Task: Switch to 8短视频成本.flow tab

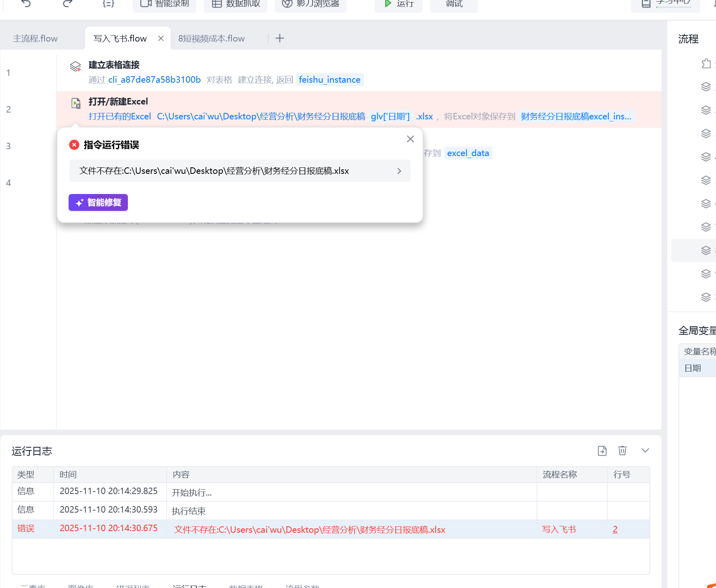Action: [x=211, y=38]
